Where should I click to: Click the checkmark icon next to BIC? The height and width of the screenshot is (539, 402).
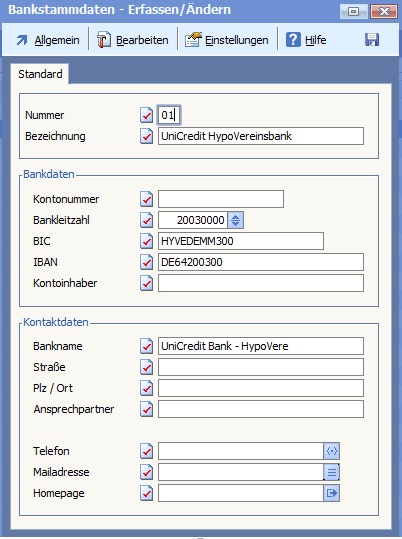click(146, 241)
